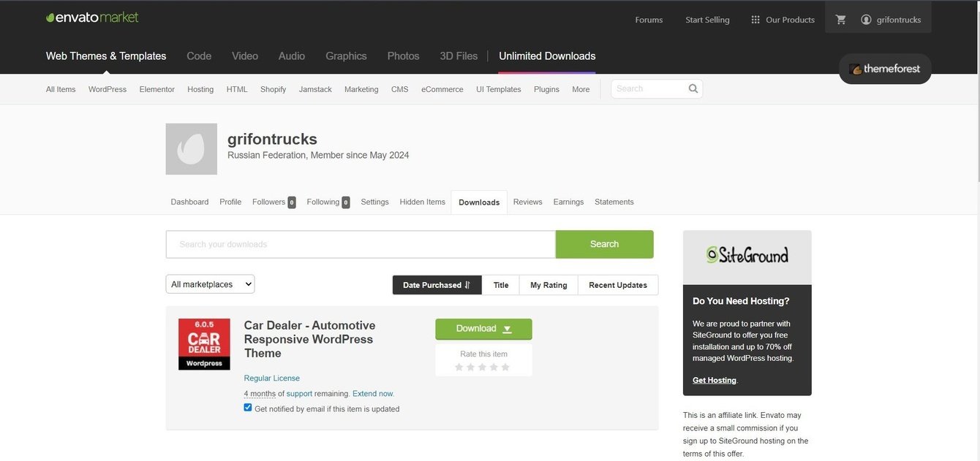Switch to the Profile tab
The width and height of the screenshot is (980, 461).
point(230,202)
